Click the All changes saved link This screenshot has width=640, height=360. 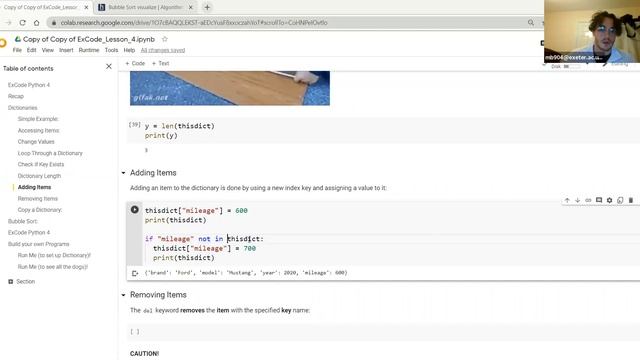(163, 50)
